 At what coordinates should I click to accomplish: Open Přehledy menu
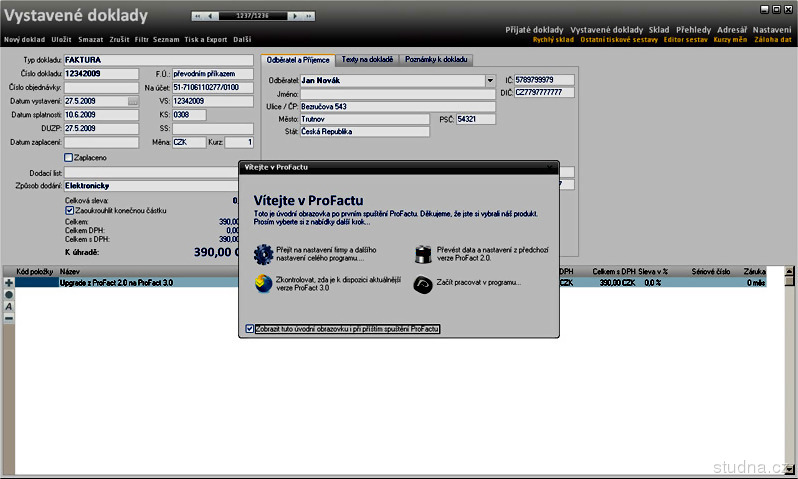pyautogui.click(x=693, y=30)
